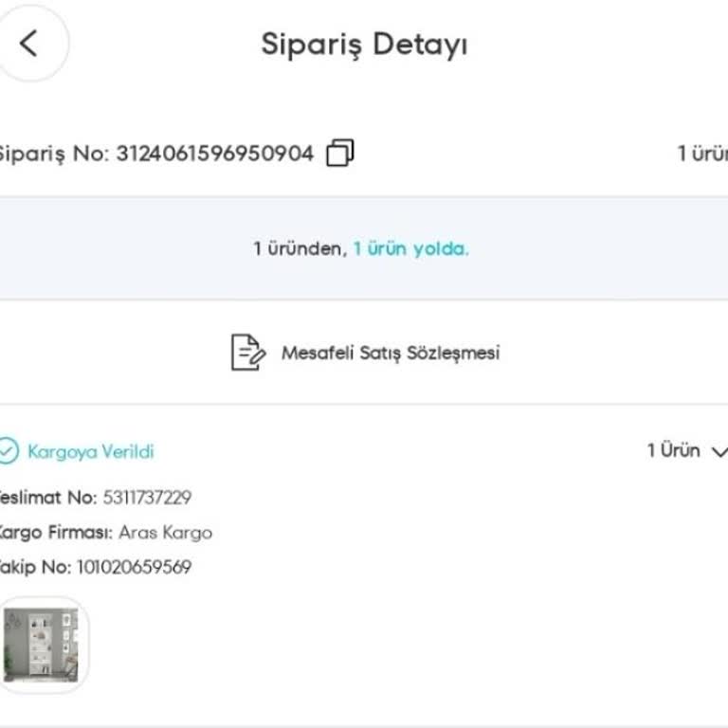Open Mesafeli Satış Sözleşmesi link
The image size is (728, 728).
[391, 353]
